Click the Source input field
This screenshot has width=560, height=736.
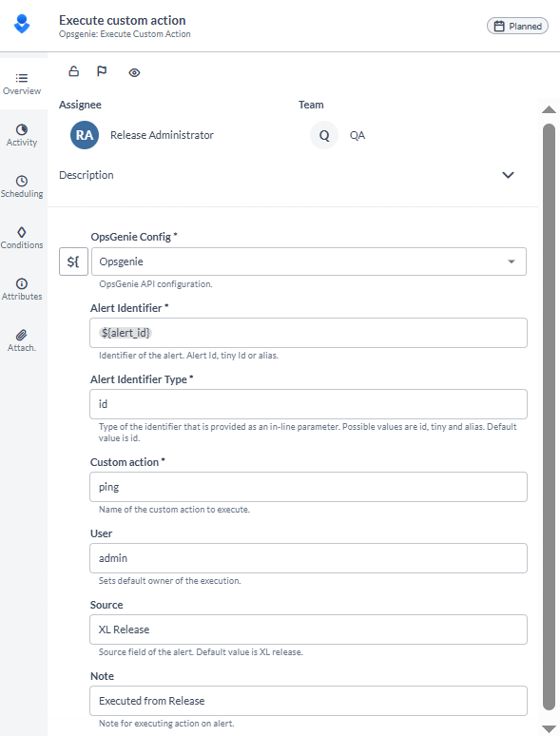pyautogui.click(x=308, y=629)
